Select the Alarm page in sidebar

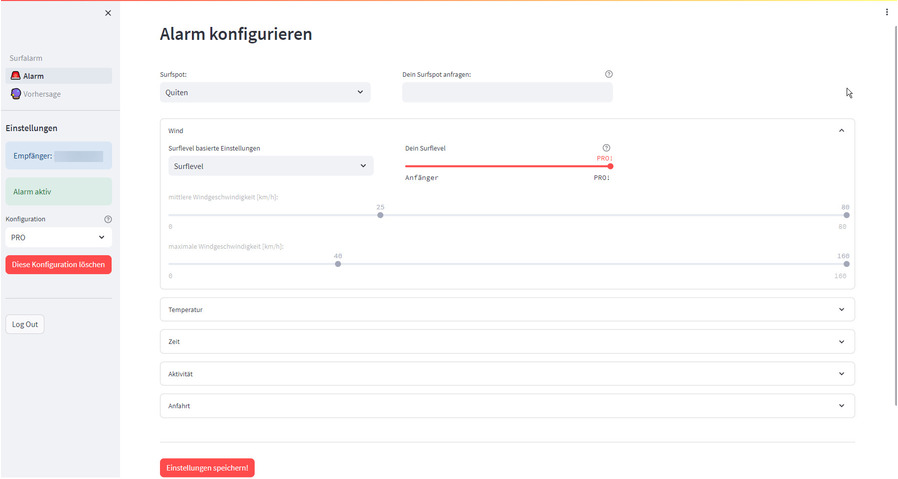[x=34, y=76]
